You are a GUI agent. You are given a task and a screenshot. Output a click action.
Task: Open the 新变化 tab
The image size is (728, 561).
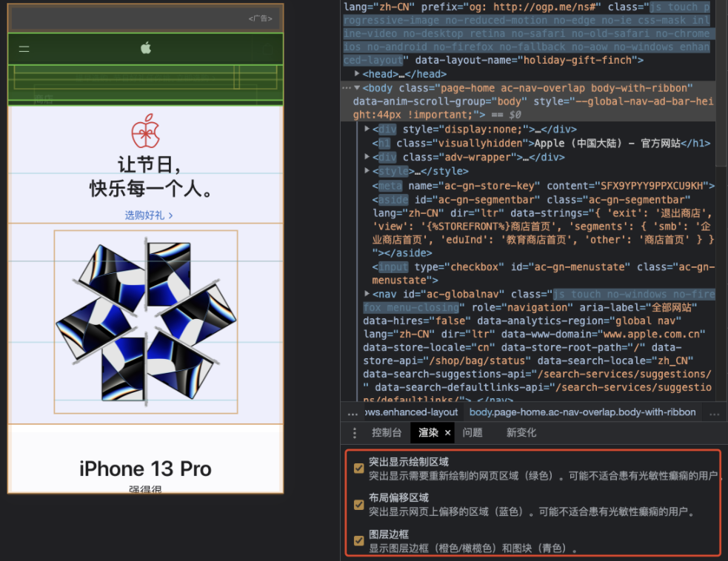(x=521, y=433)
